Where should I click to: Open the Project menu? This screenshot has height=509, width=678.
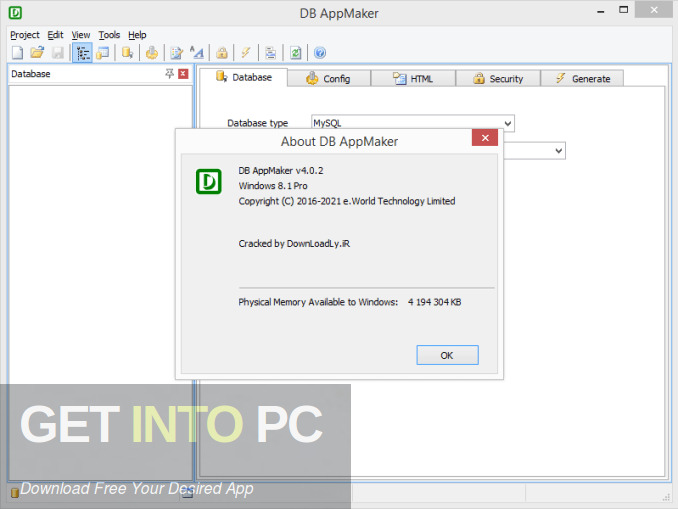pyautogui.click(x=25, y=35)
